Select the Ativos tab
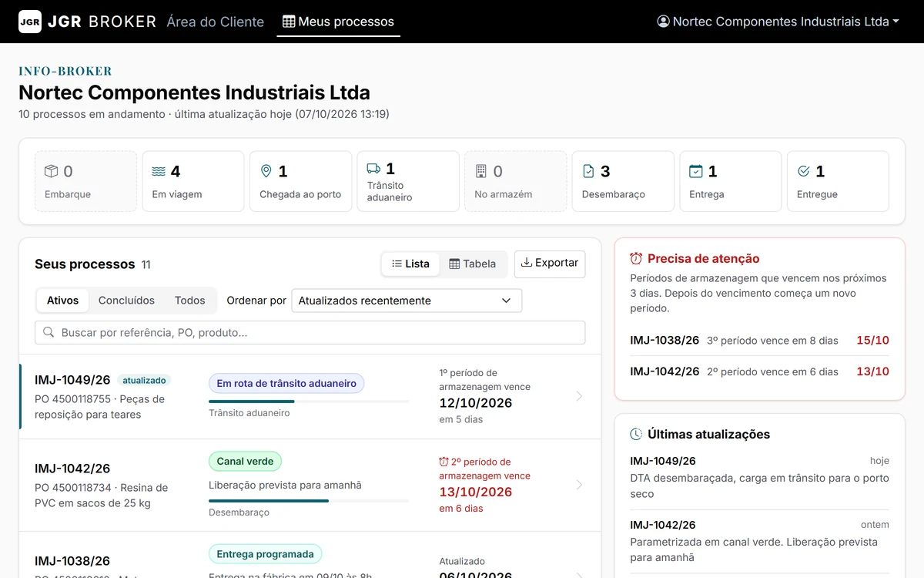 [x=62, y=301]
